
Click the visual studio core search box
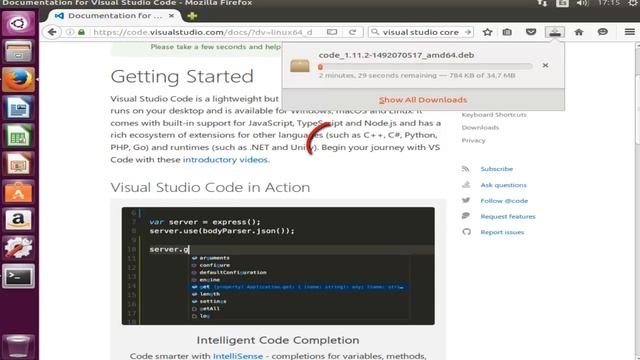tap(420, 32)
